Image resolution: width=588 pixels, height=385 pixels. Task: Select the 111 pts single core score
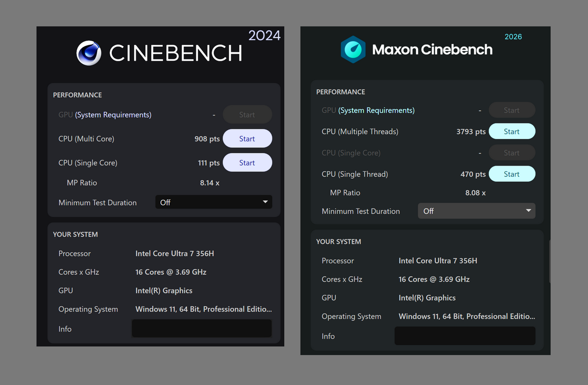[209, 163]
